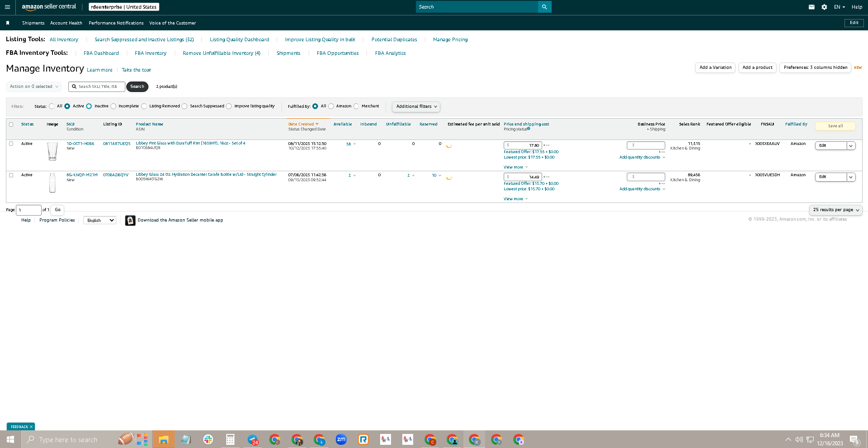This screenshot has height=448, width=868.
Task: Open Account Health menu item
Action: click(x=66, y=23)
